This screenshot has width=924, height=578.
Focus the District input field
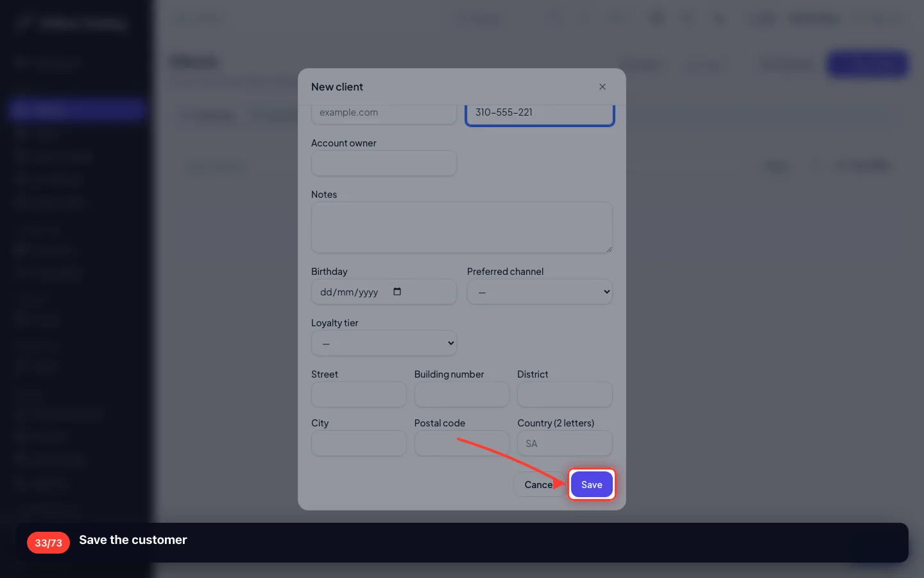click(x=565, y=394)
